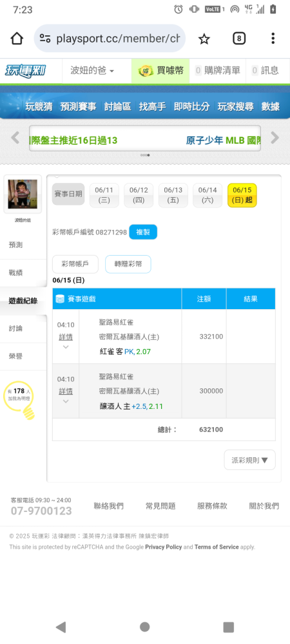Viewport: 290px width, 644px height.
Task: Open the 波妞的爸 account dropdown
Action: pos(92,71)
